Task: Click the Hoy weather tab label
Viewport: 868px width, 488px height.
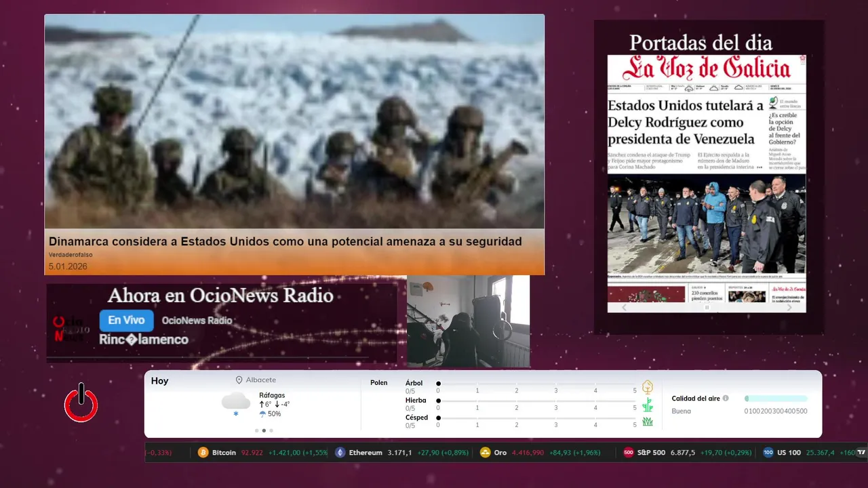Action: tap(159, 381)
